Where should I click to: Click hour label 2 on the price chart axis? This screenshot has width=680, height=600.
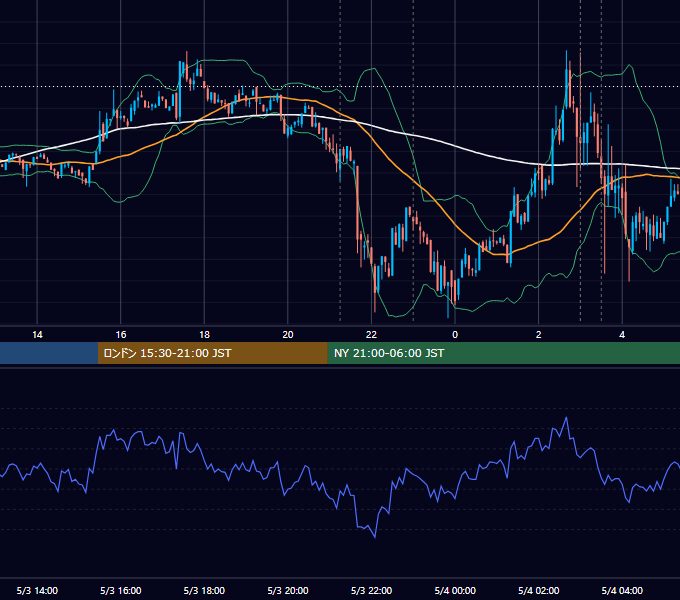[538, 334]
